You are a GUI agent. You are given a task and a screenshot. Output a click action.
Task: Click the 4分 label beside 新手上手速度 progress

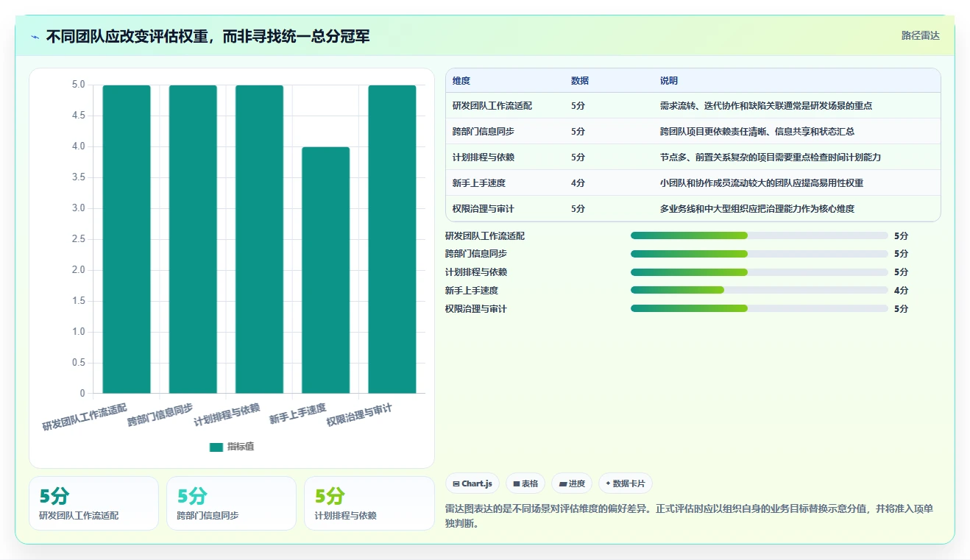tap(901, 291)
